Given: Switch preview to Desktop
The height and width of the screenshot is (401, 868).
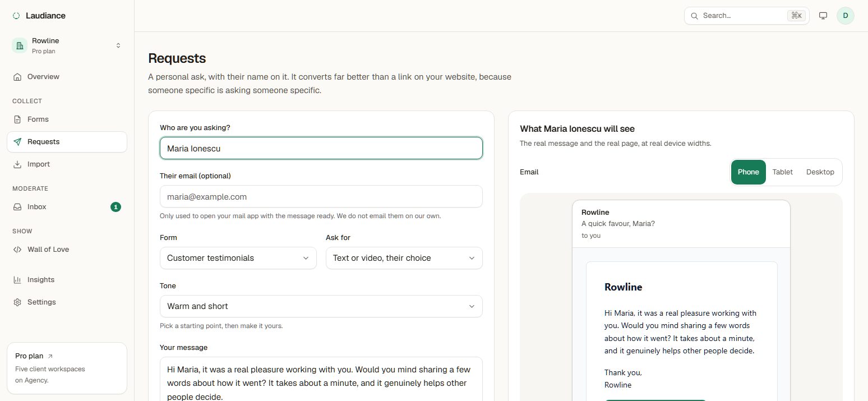Looking at the screenshot, I should [x=820, y=172].
